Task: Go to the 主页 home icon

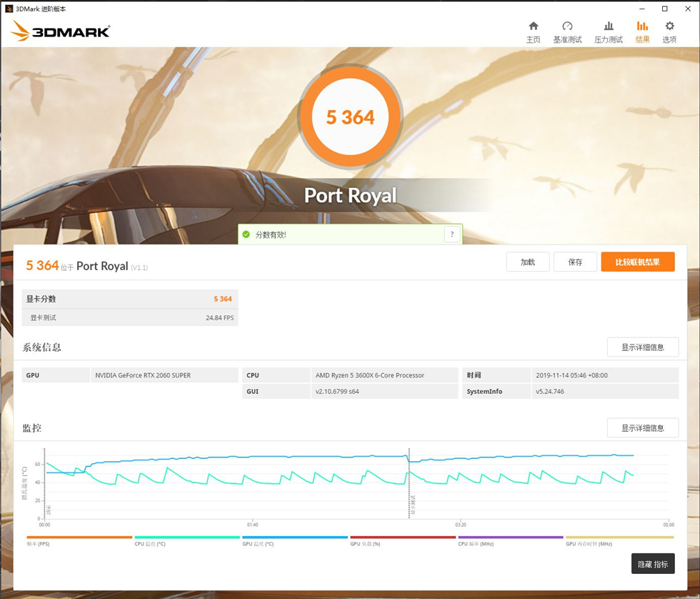Action: click(x=533, y=26)
